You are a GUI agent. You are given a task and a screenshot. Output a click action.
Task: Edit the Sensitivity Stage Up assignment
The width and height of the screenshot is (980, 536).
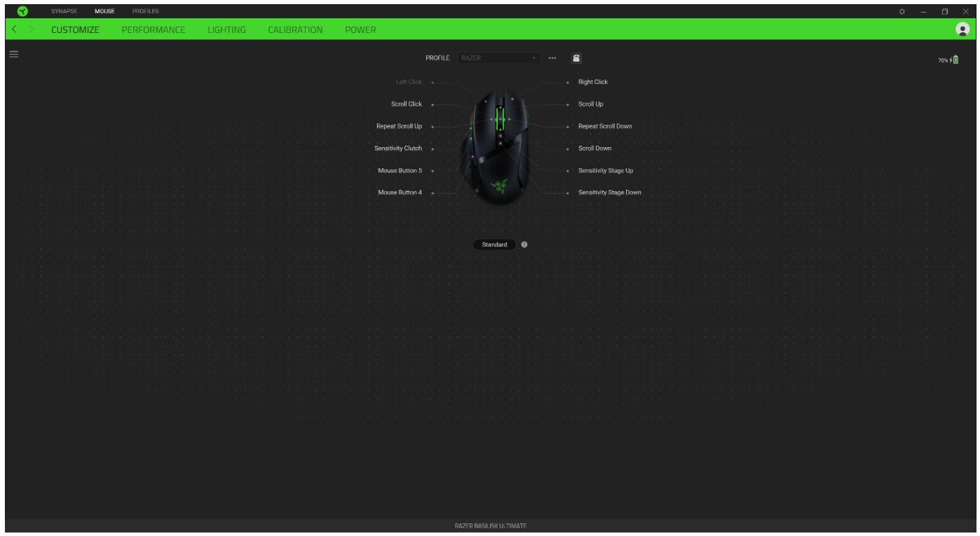tap(606, 170)
